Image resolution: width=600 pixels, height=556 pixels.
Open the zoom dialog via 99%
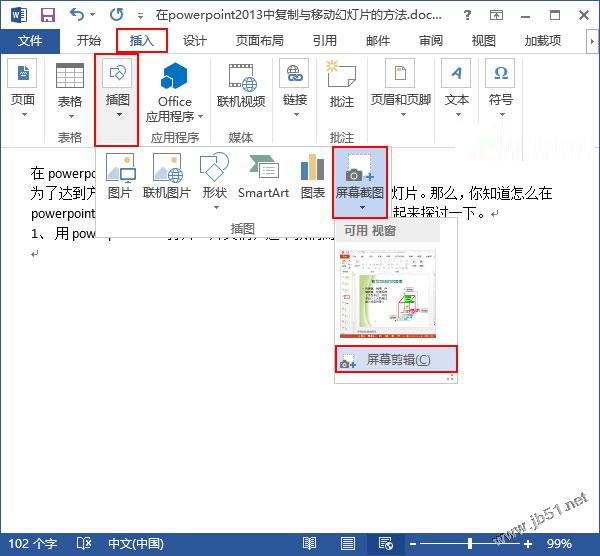(559, 544)
